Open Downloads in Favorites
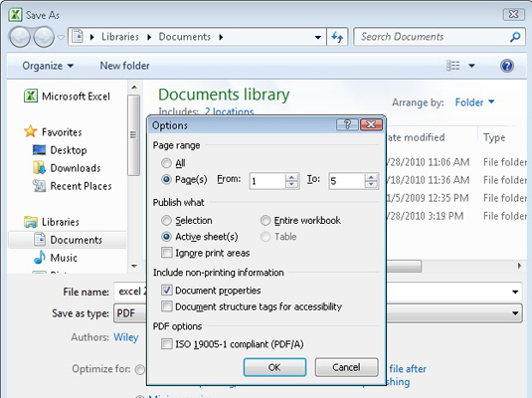Image resolution: width=532 pixels, height=398 pixels. [67, 168]
